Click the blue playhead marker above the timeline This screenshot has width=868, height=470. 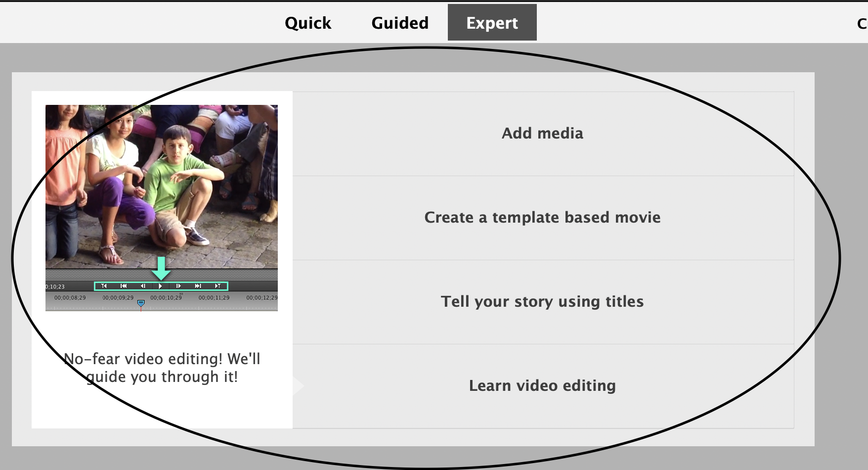(141, 302)
